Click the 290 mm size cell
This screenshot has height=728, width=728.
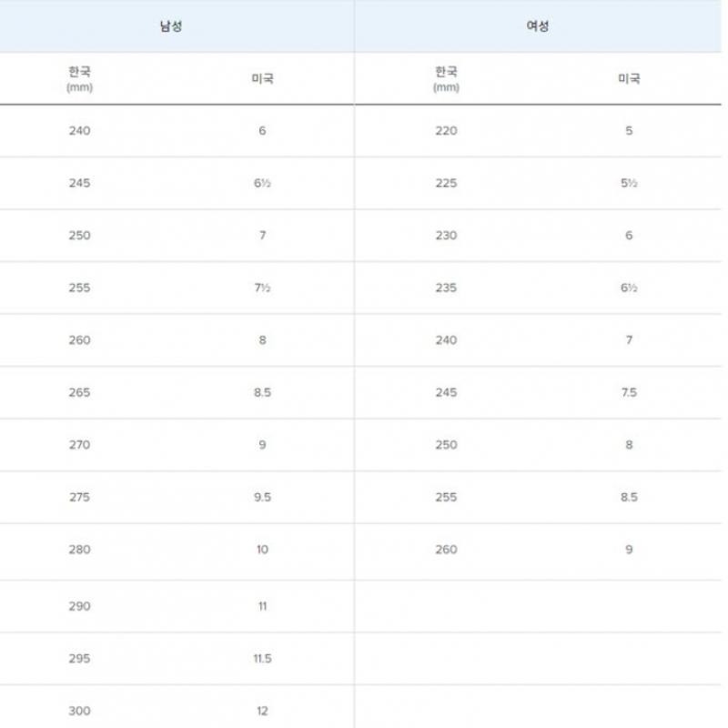pos(80,606)
